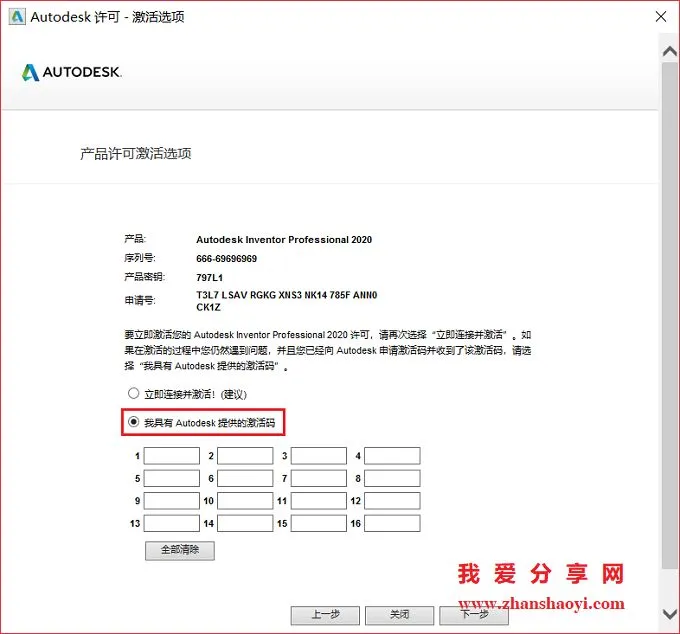Click activation code field 8

tap(392, 478)
